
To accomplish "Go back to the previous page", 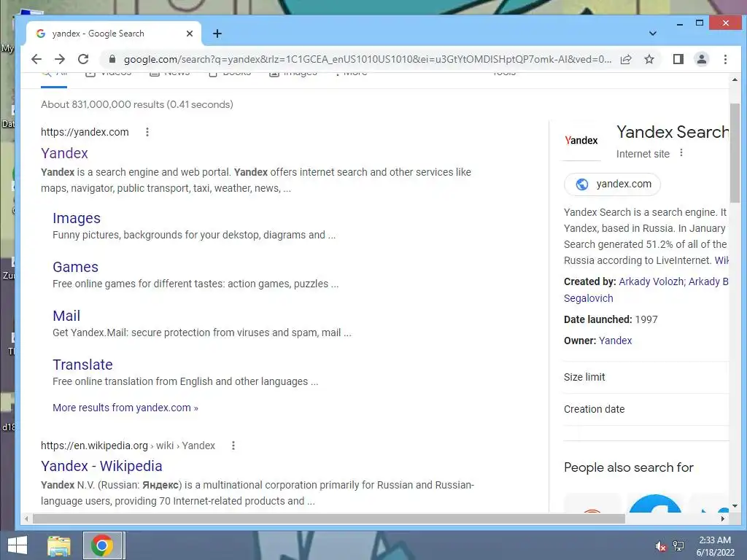I will (36, 59).
